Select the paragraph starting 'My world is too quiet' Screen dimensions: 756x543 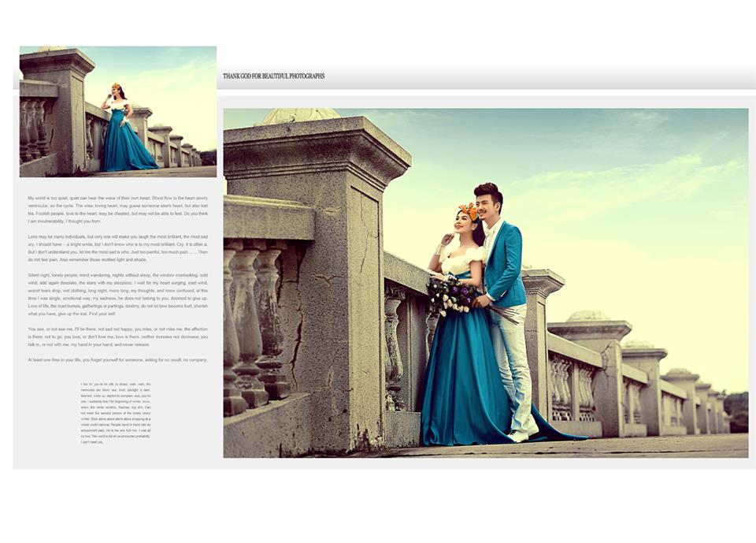click(118, 210)
